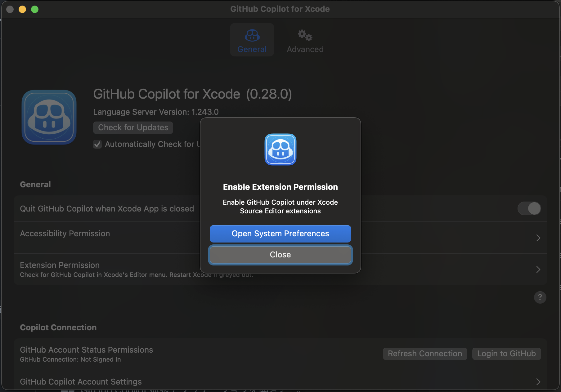Screen dimensions: 561x392
Task: Click the green zoom window button
Action: pyautogui.click(x=35, y=9)
